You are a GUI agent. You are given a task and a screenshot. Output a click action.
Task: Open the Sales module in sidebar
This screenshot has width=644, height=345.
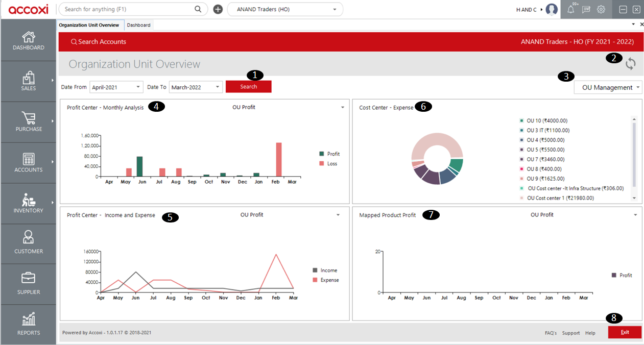29,81
